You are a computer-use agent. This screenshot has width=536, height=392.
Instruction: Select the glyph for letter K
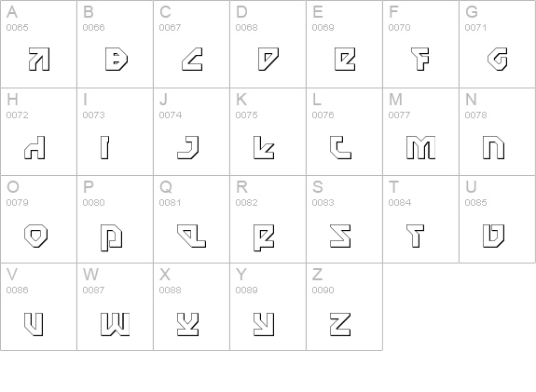click(264, 147)
